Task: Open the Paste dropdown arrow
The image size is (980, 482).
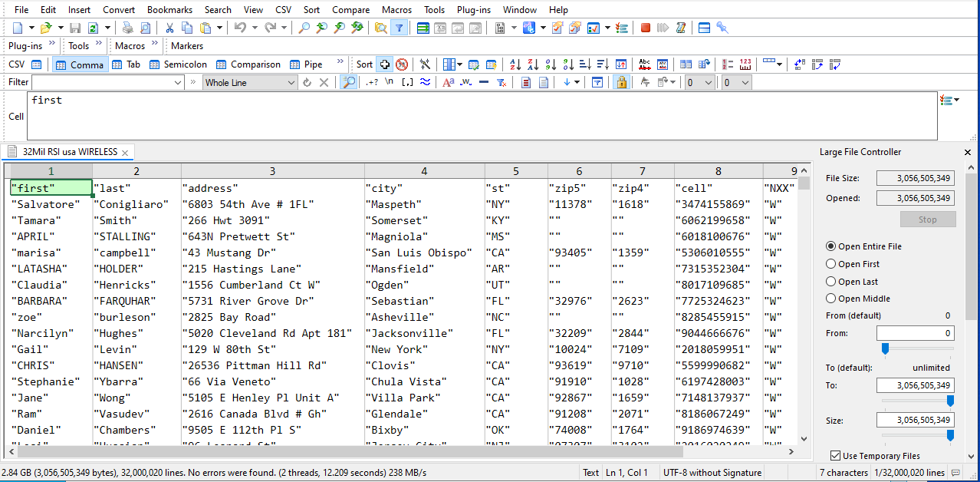Action: click(x=220, y=28)
